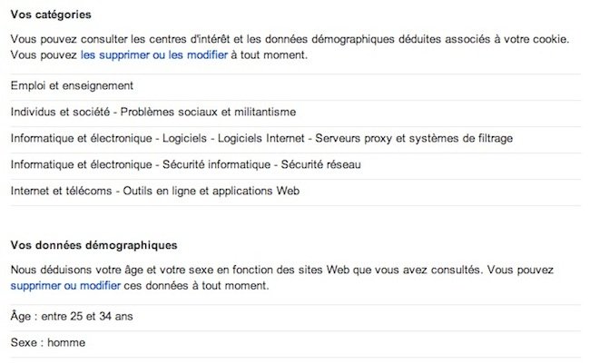Click 'Âge : entre 25 et 34 ans' row
Image resolution: width=590 pixels, height=364 pixels.
coord(295,318)
